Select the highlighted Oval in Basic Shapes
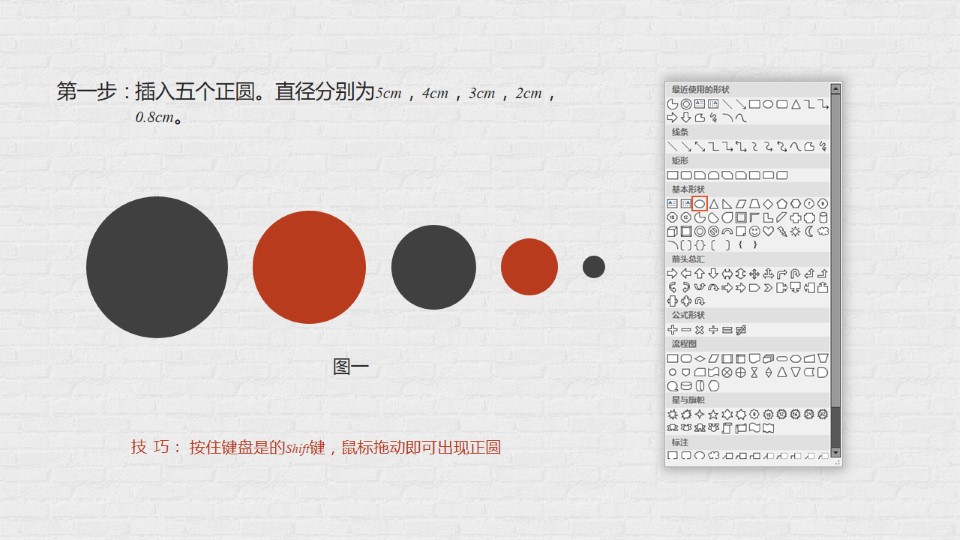 [700, 203]
